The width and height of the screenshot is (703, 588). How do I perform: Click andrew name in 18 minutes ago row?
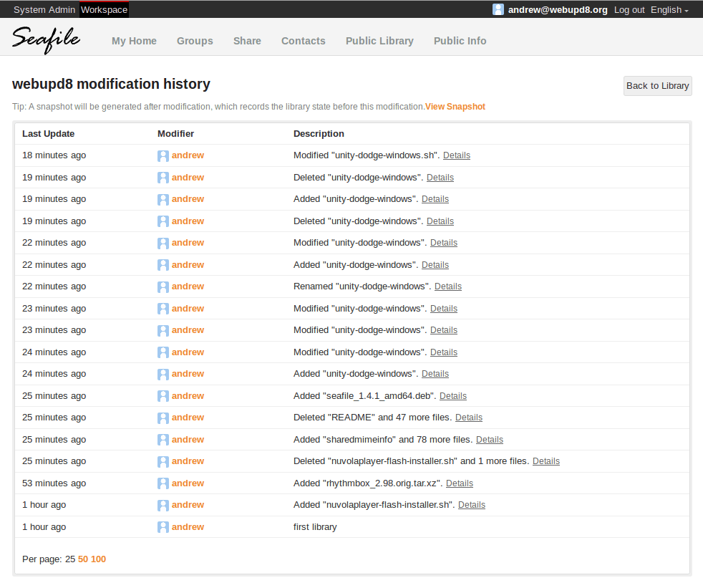coord(188,155)
